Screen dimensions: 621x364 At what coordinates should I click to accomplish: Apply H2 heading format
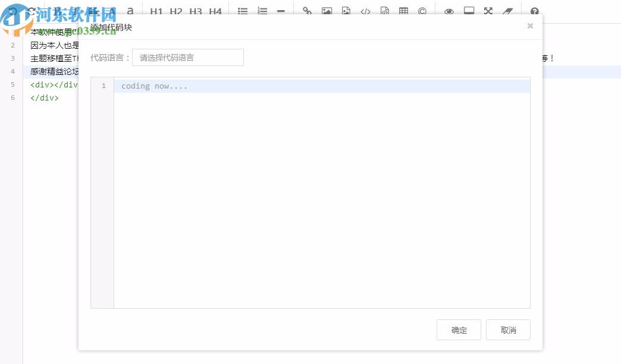[176, 11]
